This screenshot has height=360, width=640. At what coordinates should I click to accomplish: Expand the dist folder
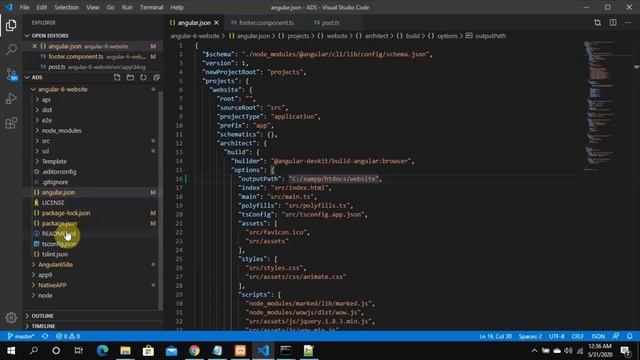click(x=47, y=110)
